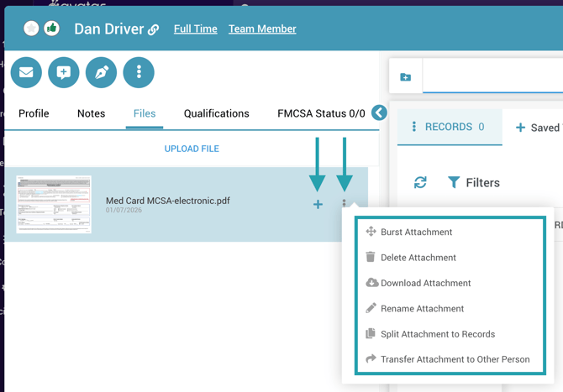The width and height of the screenshot is (563, 392).
Task: Toggle the star favorite icon for Dan Driver
Action: [31, 29]
